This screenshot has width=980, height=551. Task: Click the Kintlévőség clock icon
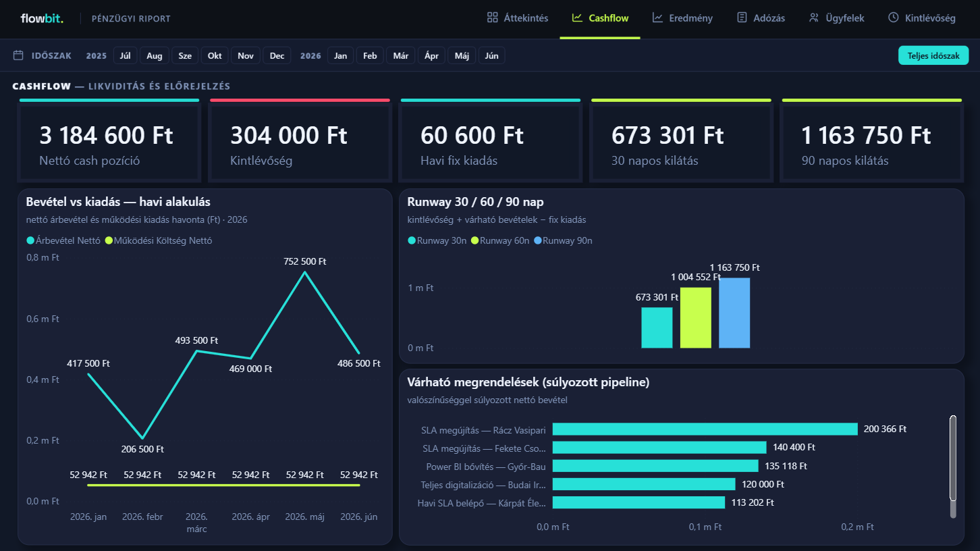pyautogui.click(x=893, y=18)
